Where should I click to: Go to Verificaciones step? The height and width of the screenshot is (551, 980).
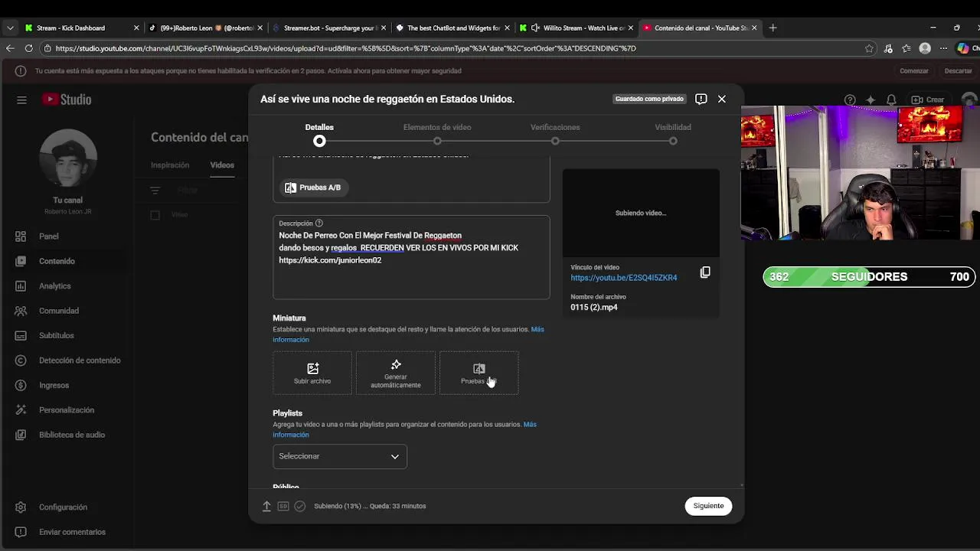[x=555, y=134]
